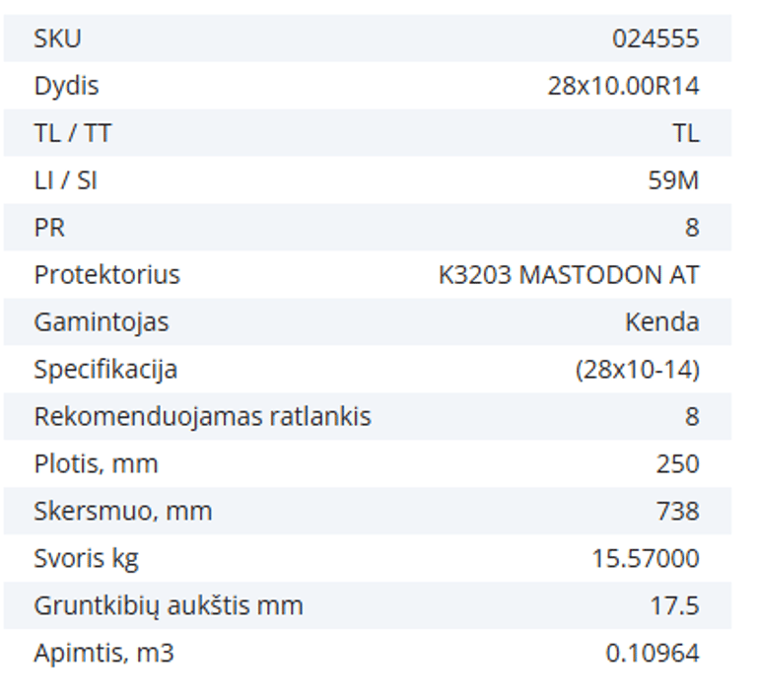Image resolution: width=757 pixels, height=700 pixels.
Task: Click the Specifikacija label
Action: (105, 369)
